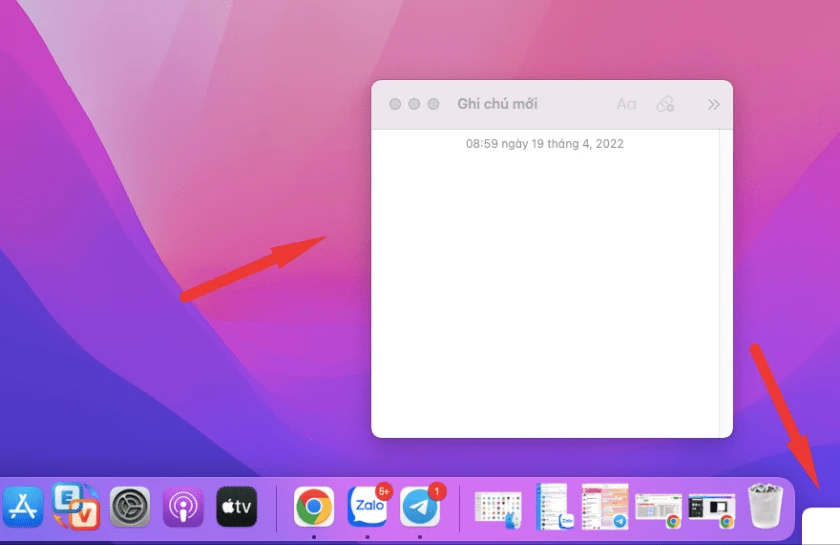Open Telegram with 1 unread badge
Viewport: 840px width, 545px height.
coord(422,505)
